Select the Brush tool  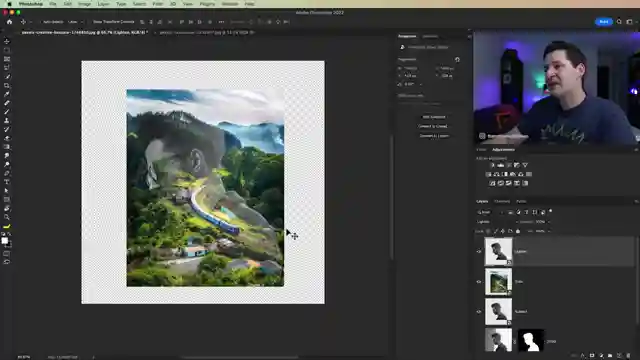tap(7, 112)
